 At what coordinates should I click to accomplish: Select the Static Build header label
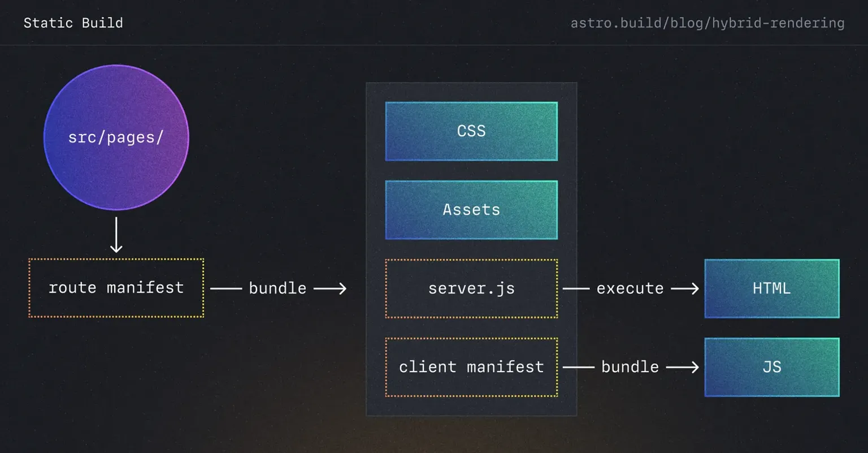point(73,23)
